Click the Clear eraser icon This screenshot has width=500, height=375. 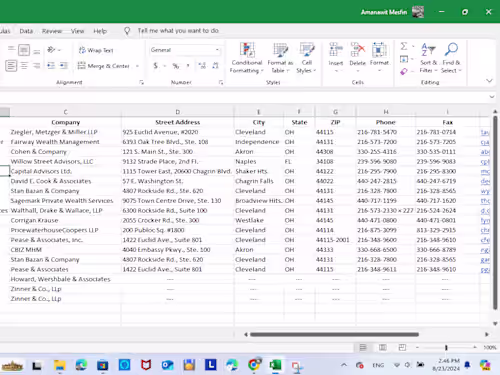404,71
